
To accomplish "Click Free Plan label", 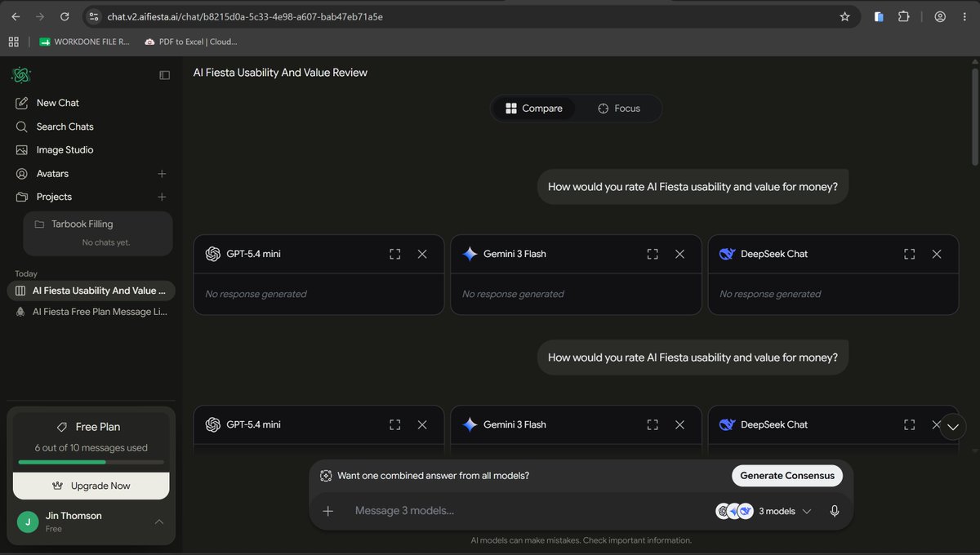I will tap(98, 427).
